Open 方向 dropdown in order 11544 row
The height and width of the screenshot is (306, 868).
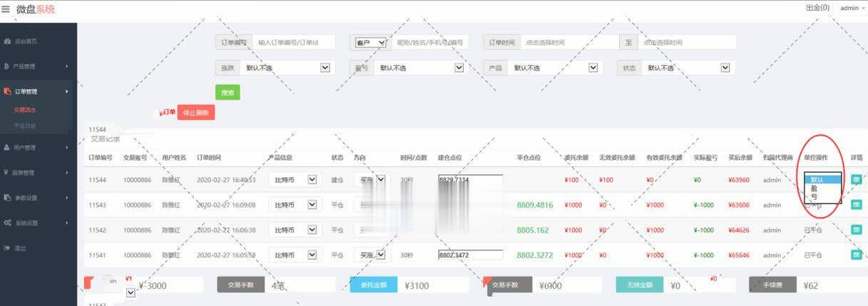pyautogui.click(x=371, y=180)
